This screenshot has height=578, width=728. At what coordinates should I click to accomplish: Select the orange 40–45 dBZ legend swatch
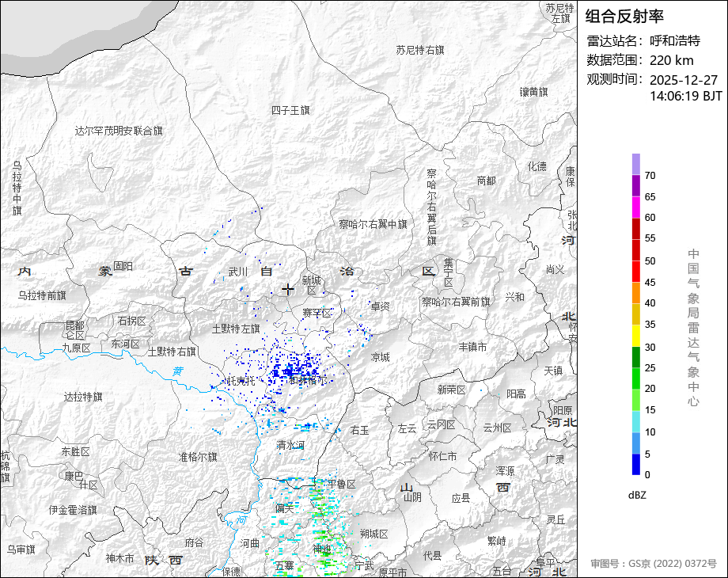coord(635,293)
